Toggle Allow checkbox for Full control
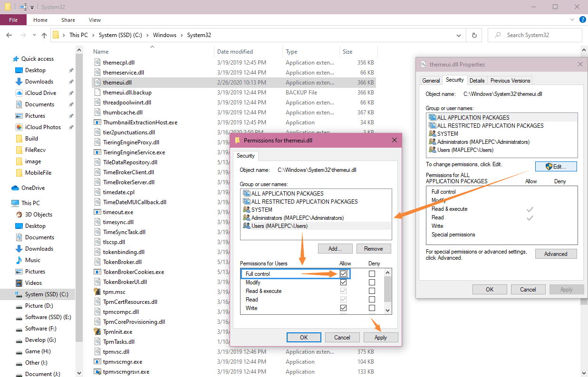This screenshot has width=588, height=377. (x=344, y=274)
